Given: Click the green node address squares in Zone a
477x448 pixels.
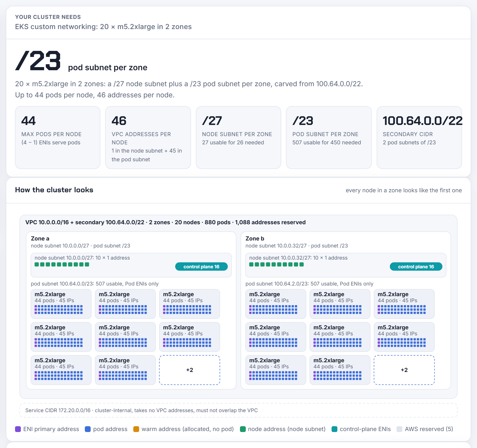Looking at the screenshot, I should click(62, 264).
